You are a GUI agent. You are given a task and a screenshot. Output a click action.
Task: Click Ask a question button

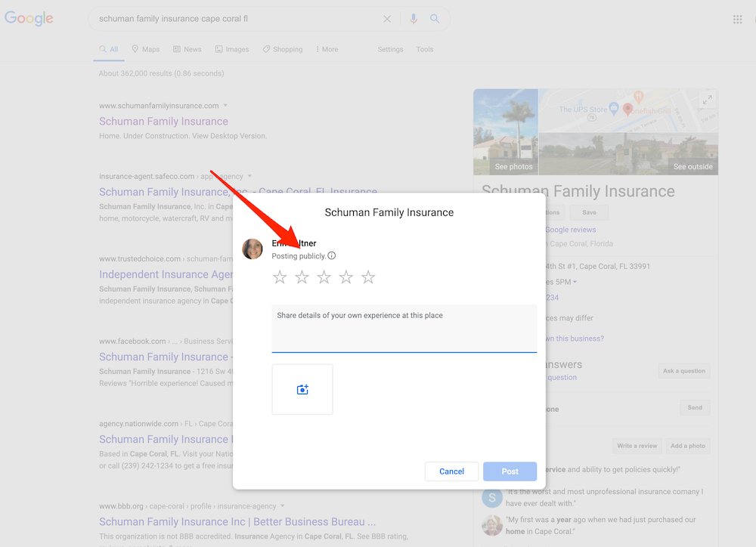[683, 371]
